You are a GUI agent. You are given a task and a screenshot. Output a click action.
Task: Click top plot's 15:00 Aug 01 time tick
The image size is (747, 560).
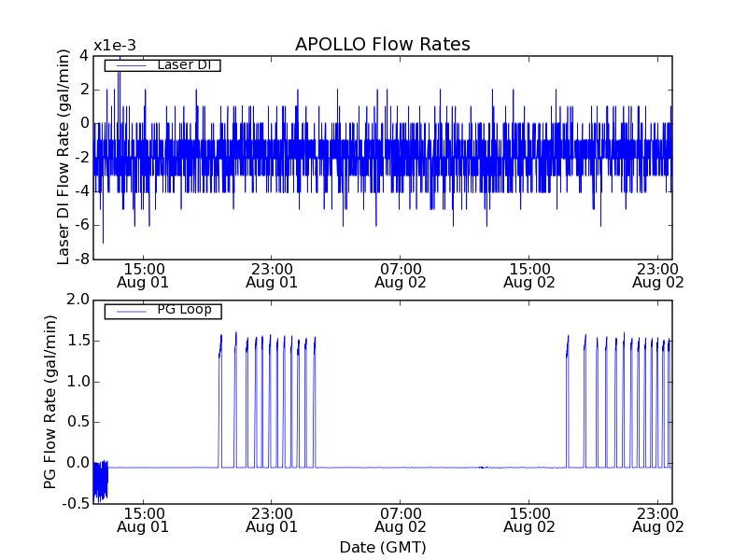pyautogui.click(x=143, y=274)
